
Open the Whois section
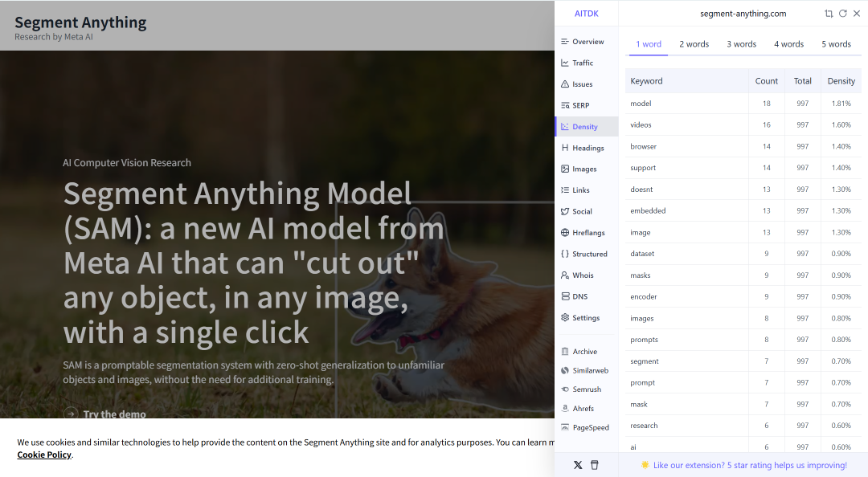click(577, 275)
